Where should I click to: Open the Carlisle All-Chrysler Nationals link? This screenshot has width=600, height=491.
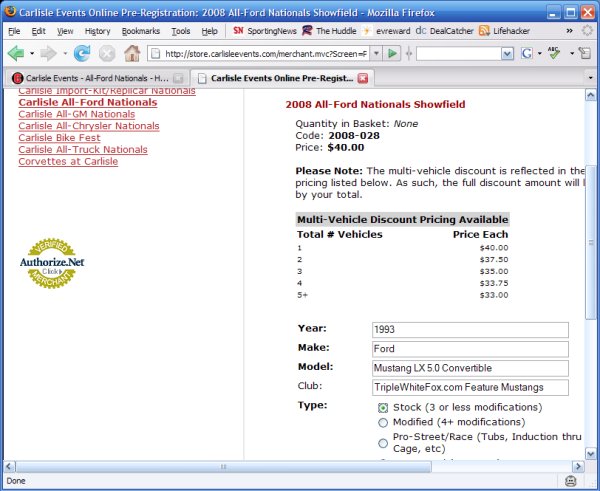click(89, 126)
